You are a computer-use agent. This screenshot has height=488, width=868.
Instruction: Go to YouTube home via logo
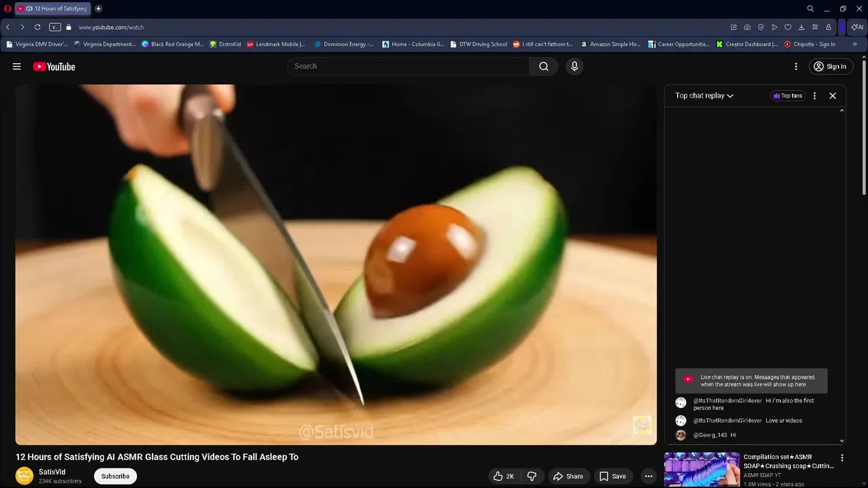point(54,66)
